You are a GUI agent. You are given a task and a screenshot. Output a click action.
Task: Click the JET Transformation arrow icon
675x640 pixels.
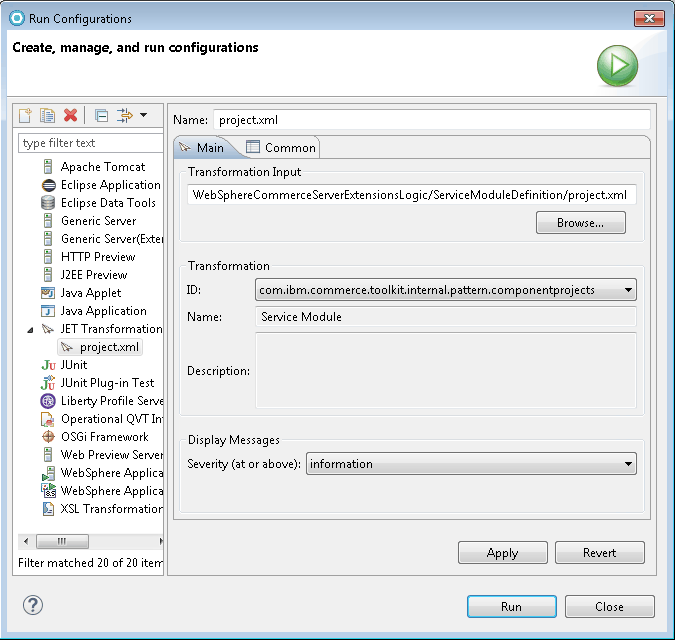47,329
